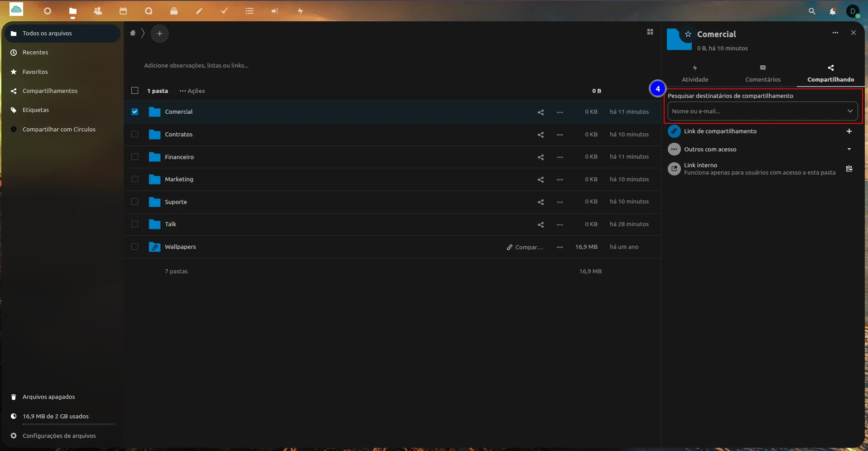Switch to the Comentários tab
Image resolution: width=868 pixels, height=451 pixels.
tap(763, 74)
